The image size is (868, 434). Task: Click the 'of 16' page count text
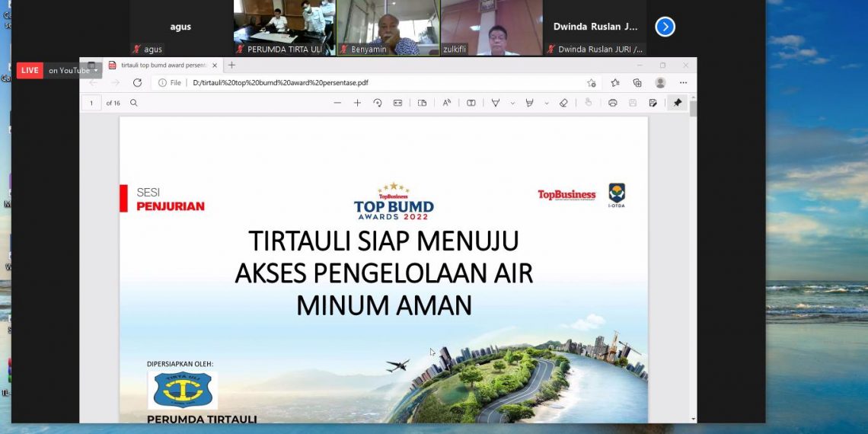coord(113,103)
